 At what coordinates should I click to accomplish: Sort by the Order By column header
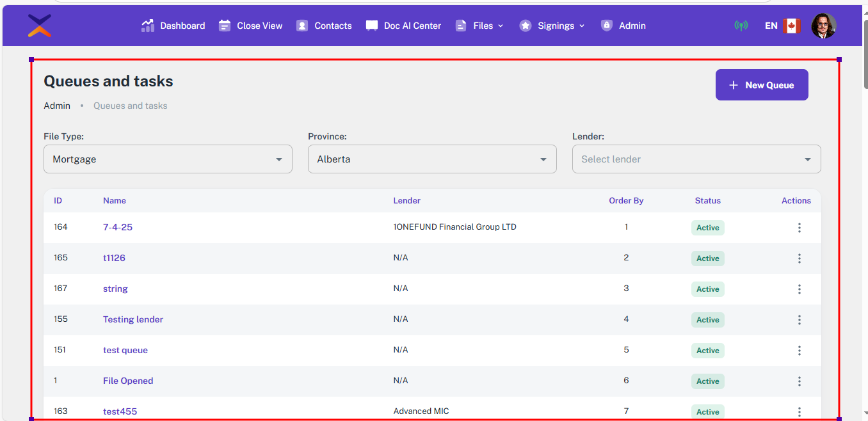pyautogui.click(x=626, y=201)
